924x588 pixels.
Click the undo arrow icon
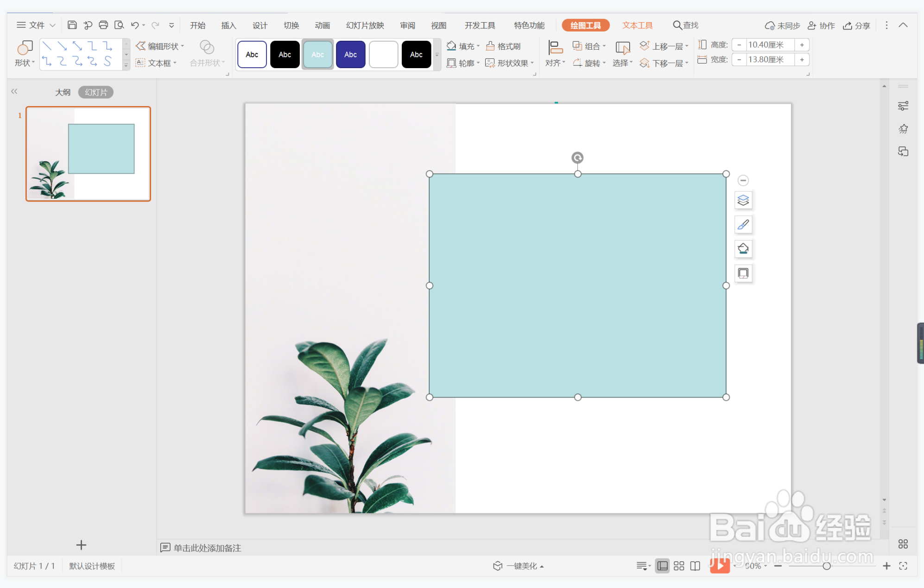coord(135,25)
